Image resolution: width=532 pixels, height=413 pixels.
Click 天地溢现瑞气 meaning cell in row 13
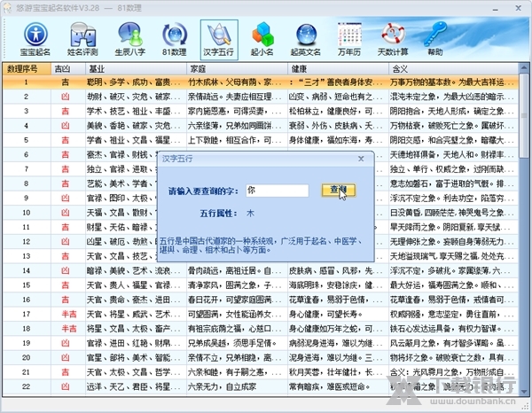click(452, 256)
